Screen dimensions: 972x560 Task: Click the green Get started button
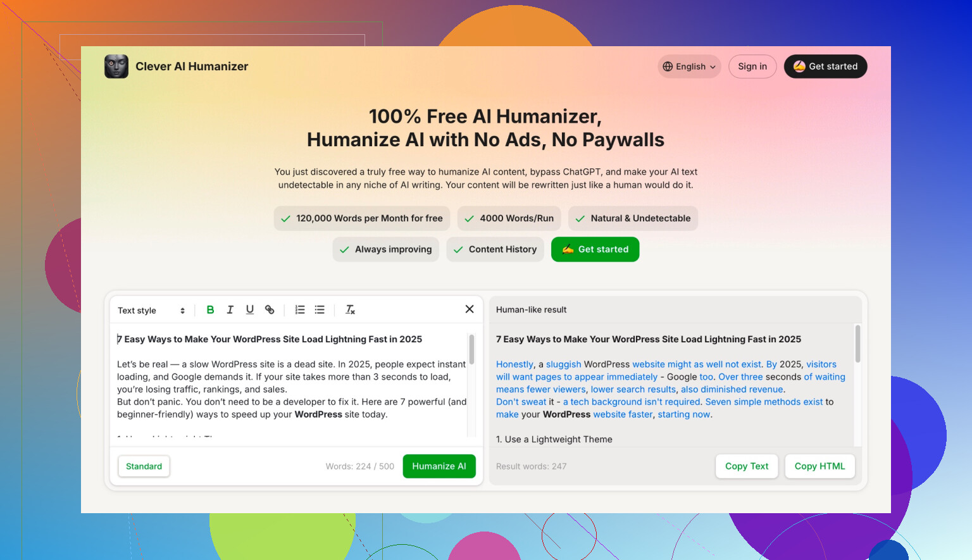coord(595,249)
